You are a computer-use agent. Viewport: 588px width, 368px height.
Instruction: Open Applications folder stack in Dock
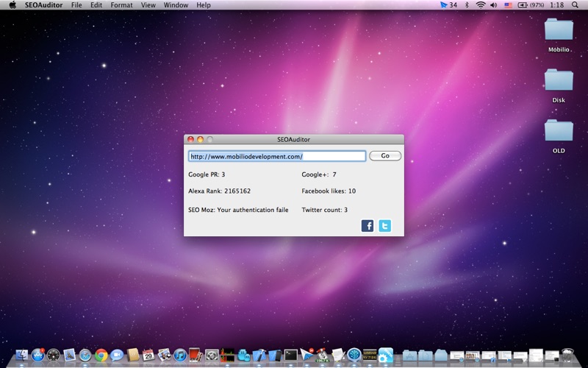[410, 355]
